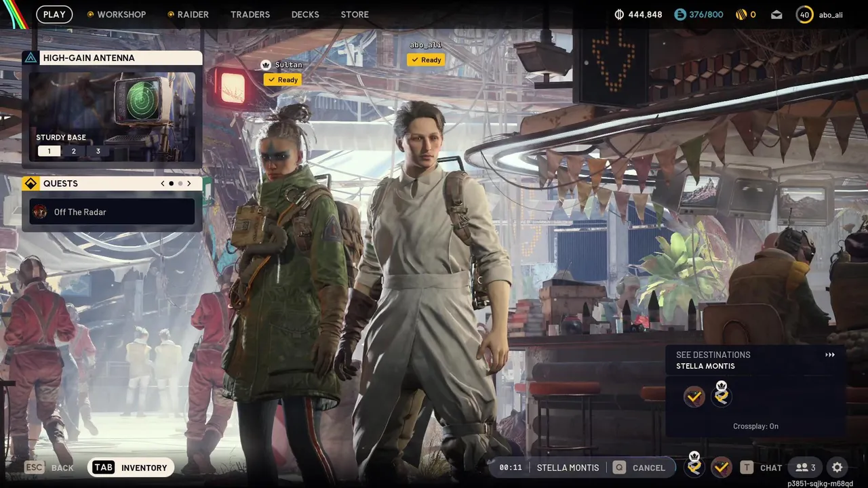Click the High-Gain Antenna triangle icon
This screenshot has width=868, height=488.
(x=31, y=58)
